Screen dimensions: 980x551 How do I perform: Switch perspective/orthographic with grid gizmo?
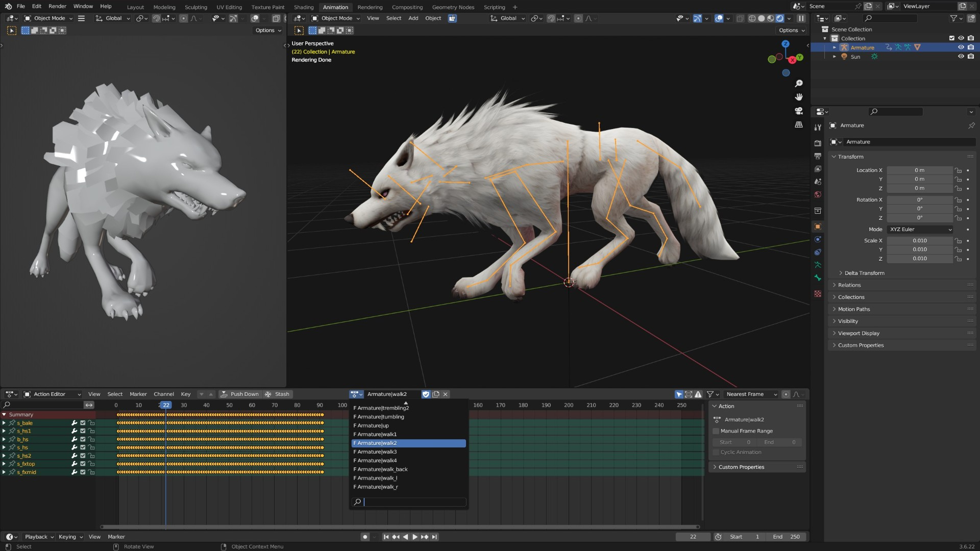click(799, 124)
